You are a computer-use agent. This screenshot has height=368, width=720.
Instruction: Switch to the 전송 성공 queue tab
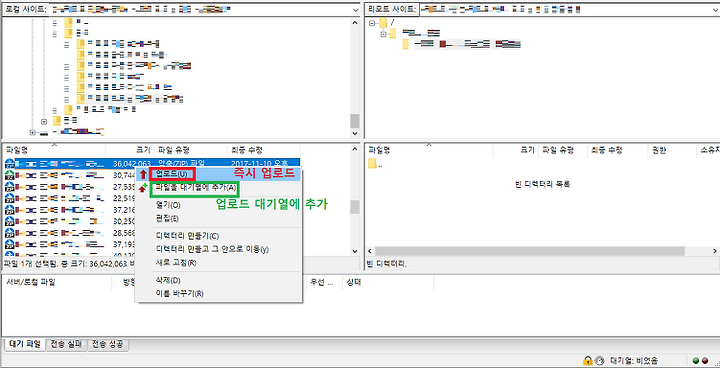[108, 344]
